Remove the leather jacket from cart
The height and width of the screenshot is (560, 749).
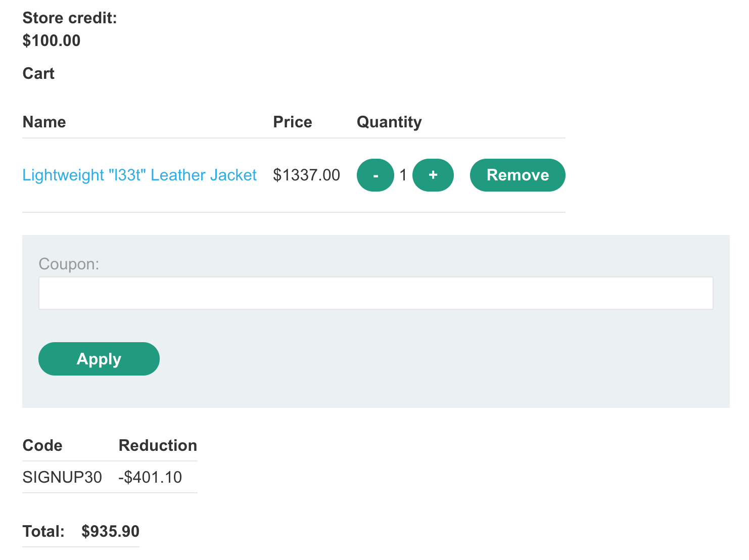pos(517,175)
